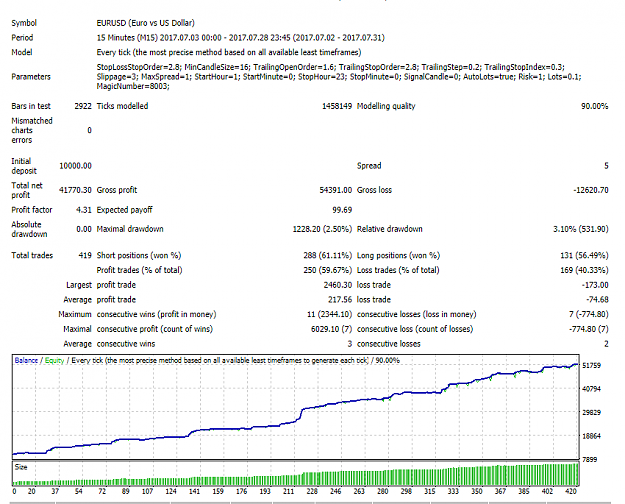The height and width of the screenshot is (504, 625).
Task: Click Long positions value 131 (56.49%)
Action: tap(584, 256)
